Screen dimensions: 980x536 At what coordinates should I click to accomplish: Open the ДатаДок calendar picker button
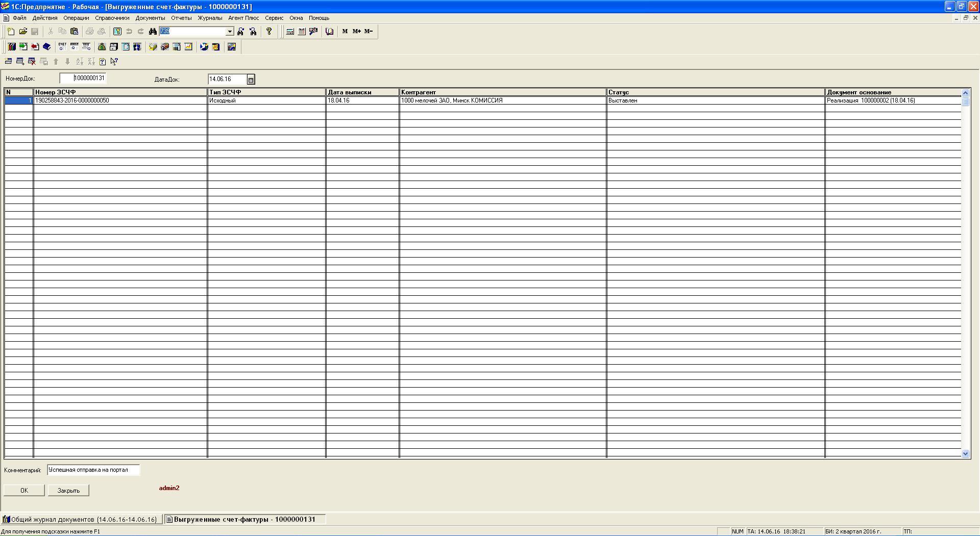pyautogui.click(x=251, y=80)
